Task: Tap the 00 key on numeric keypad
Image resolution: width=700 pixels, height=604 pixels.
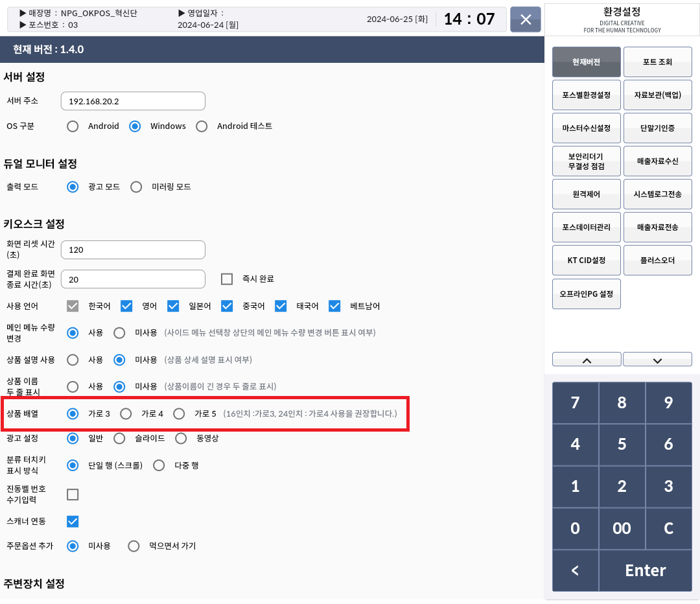Action: coord(622,528)
